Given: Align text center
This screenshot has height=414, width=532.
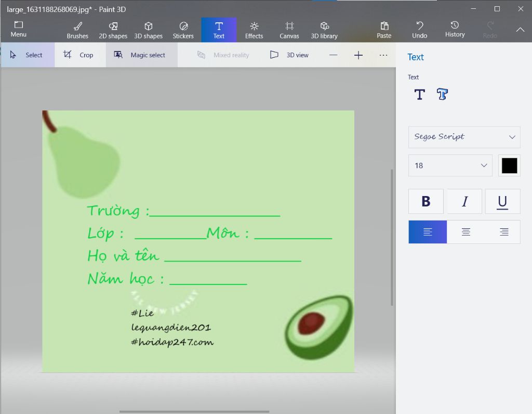Looking at the screenshot, I should coord(466,232).
